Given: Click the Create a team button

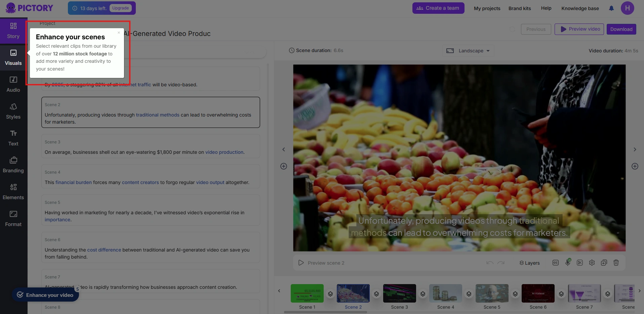Looking at the screenshot, I should pos(438,8).
